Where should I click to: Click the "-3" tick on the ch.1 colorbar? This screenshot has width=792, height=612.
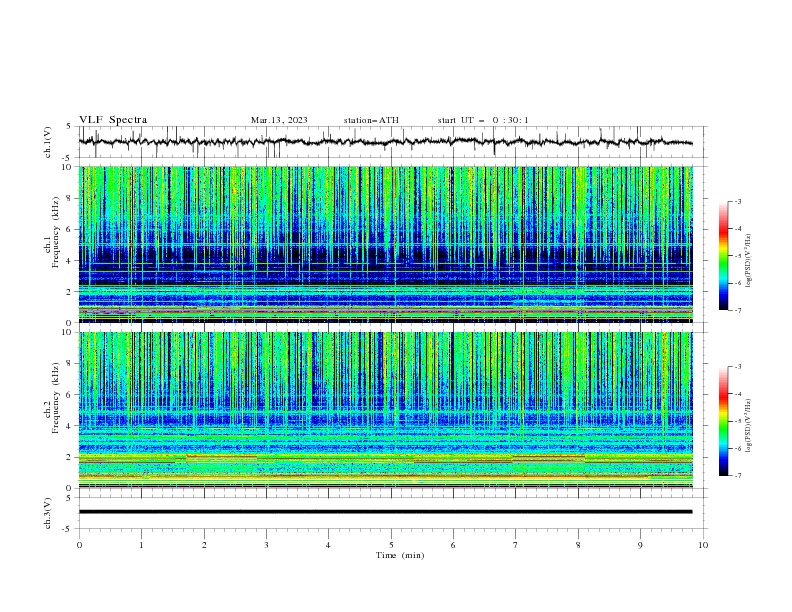738,201
